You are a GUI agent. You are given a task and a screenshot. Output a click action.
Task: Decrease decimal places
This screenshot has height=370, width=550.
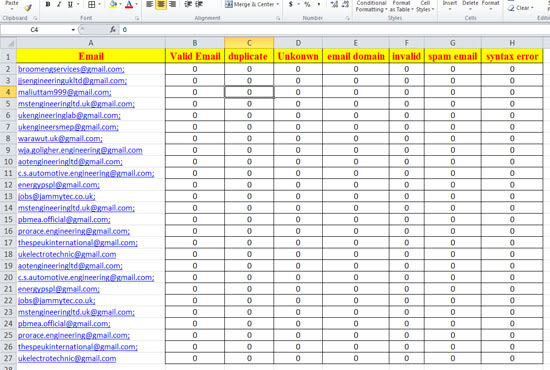[345, 5]
